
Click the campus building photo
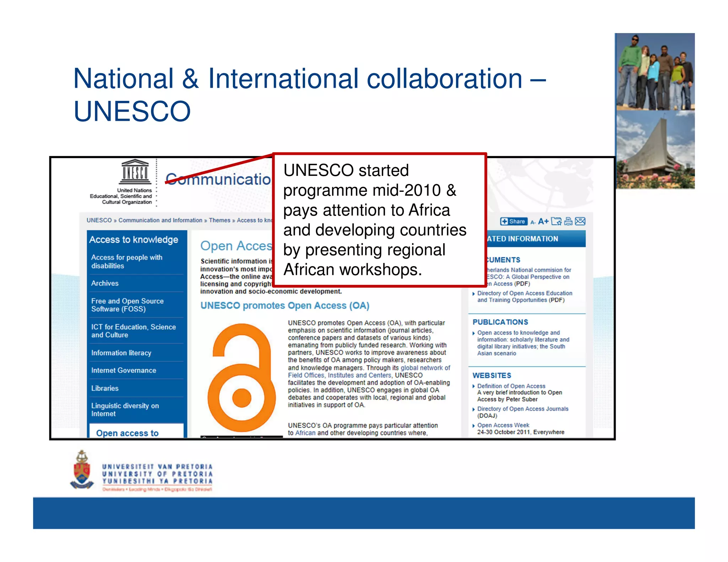pos(655,150)
